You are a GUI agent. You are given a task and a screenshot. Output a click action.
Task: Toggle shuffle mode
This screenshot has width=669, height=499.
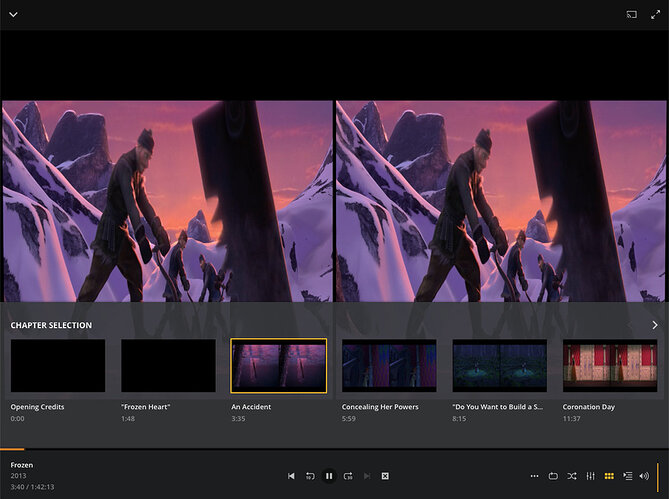coord(572,476)
